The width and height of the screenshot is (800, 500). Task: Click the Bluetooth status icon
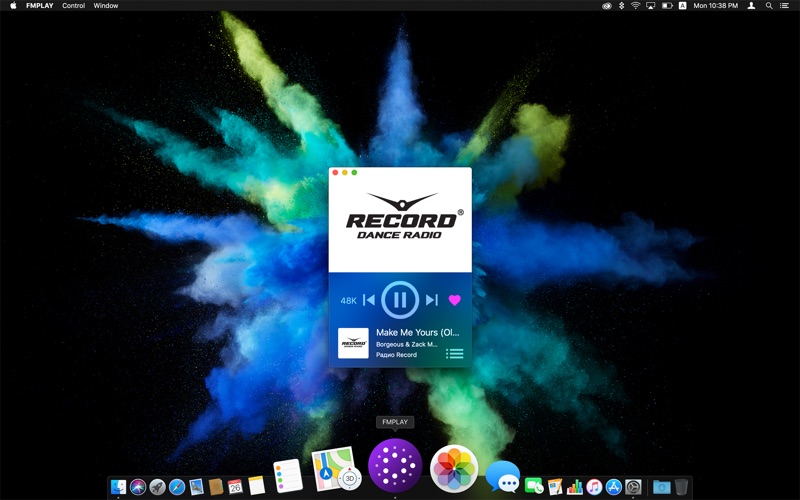[x=621, y=6]
